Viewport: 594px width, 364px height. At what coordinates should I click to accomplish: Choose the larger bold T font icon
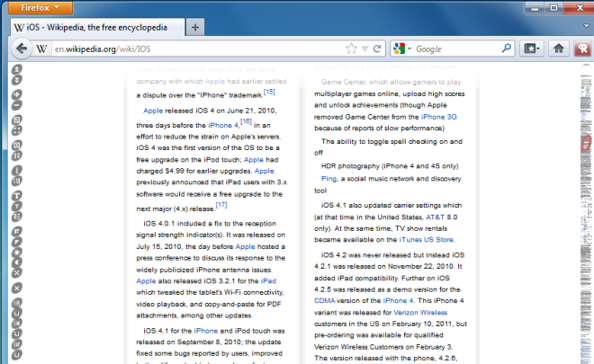pyautogui.click(x=17, y=196)
